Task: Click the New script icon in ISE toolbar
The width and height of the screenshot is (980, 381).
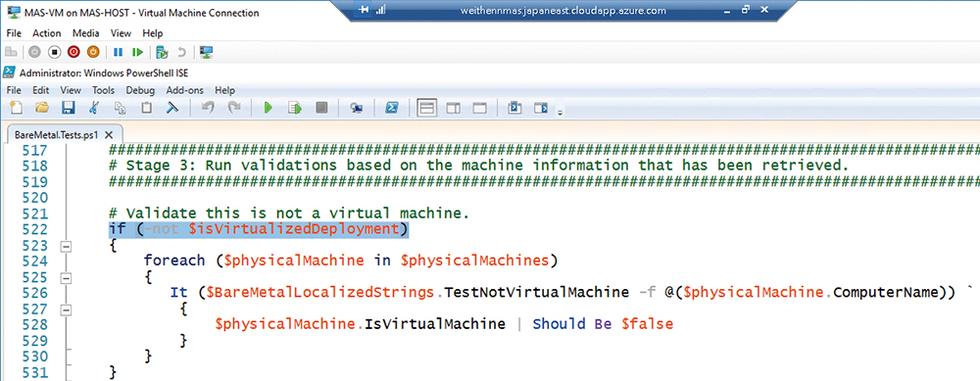Action: [16, 108]
